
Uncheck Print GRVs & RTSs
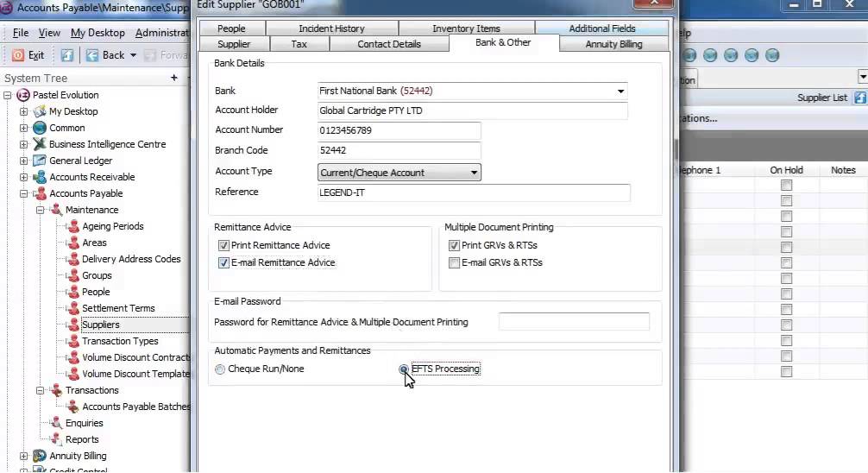(454, 245)
